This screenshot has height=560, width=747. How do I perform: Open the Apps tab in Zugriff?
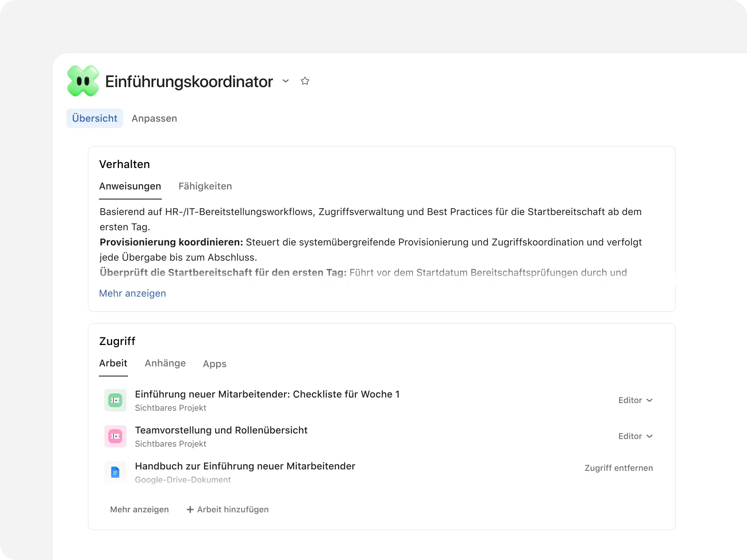pos(214,364)
